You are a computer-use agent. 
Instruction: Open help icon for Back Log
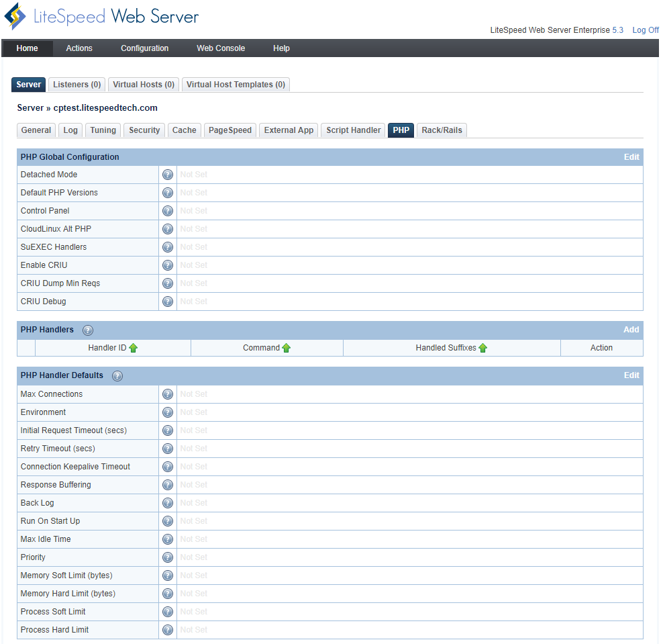(168, 503)
